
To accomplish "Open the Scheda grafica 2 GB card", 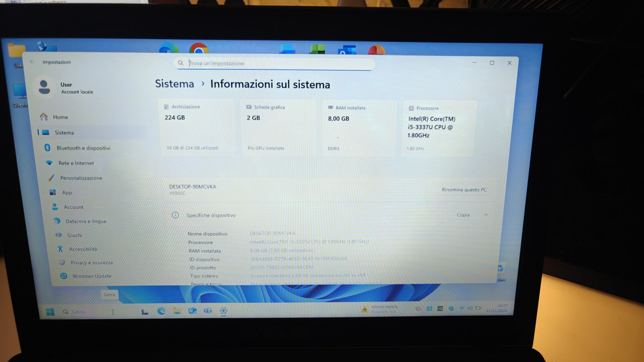I will click(x=278, y=127).
